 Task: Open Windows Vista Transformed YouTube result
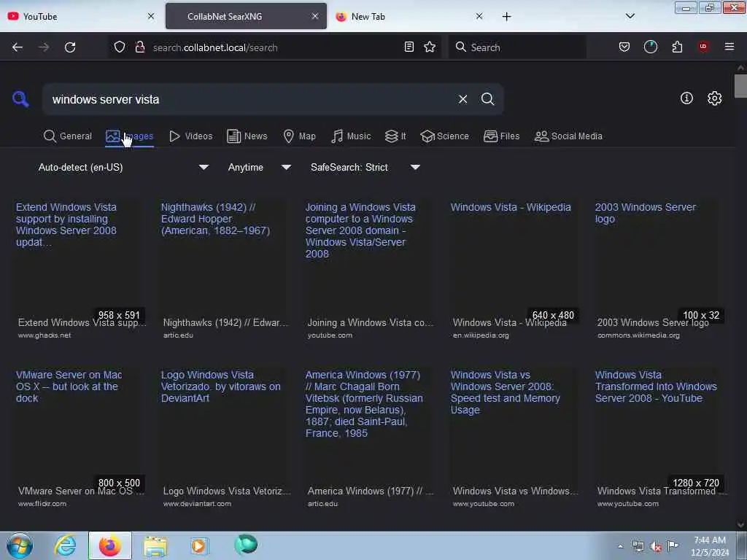(x=658, y=437)
